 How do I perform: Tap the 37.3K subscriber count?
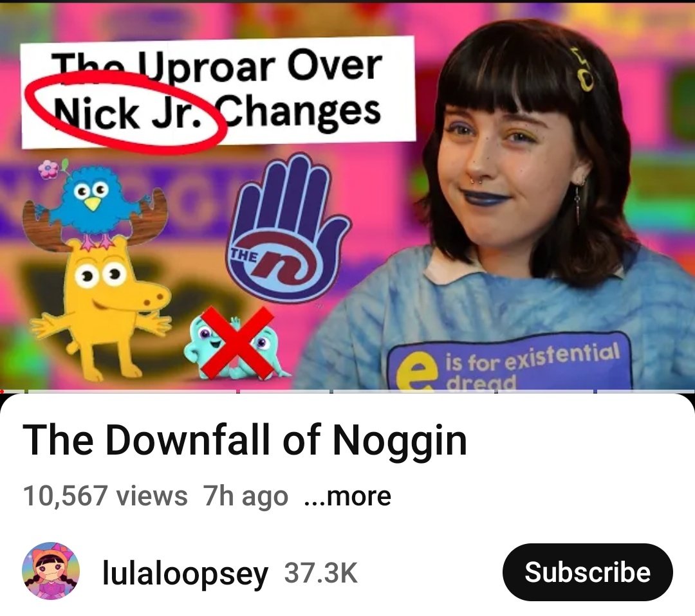click(x=320, y=573)
